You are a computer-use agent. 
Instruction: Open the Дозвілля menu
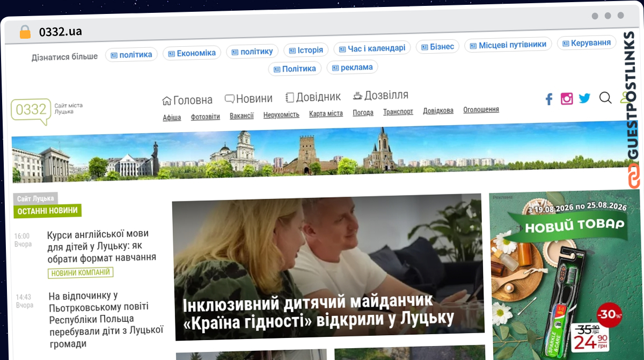point(380,96)
